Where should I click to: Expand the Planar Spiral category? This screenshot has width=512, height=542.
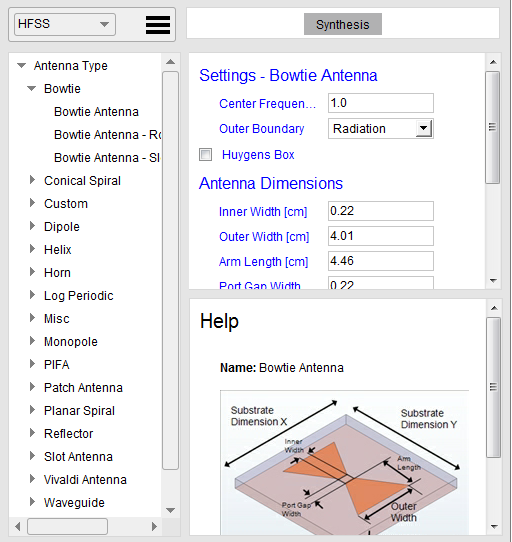[32, 410]
